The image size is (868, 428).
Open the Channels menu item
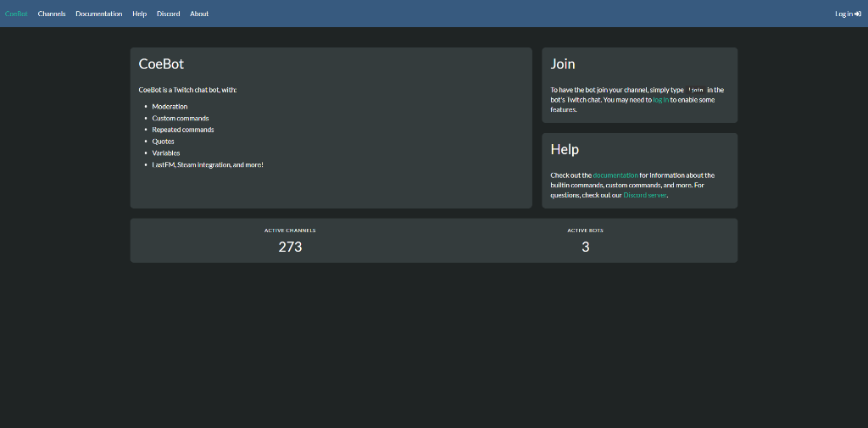pos(52,14)
